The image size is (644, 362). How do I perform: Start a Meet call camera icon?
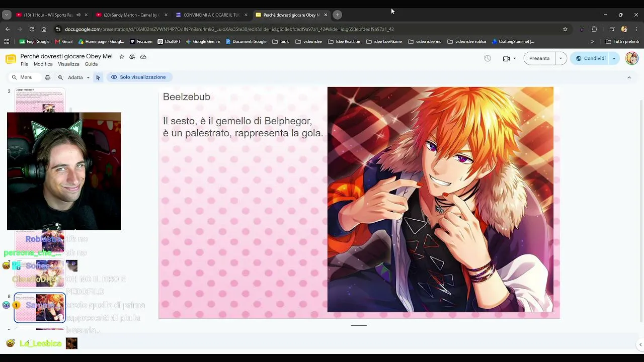506,58
